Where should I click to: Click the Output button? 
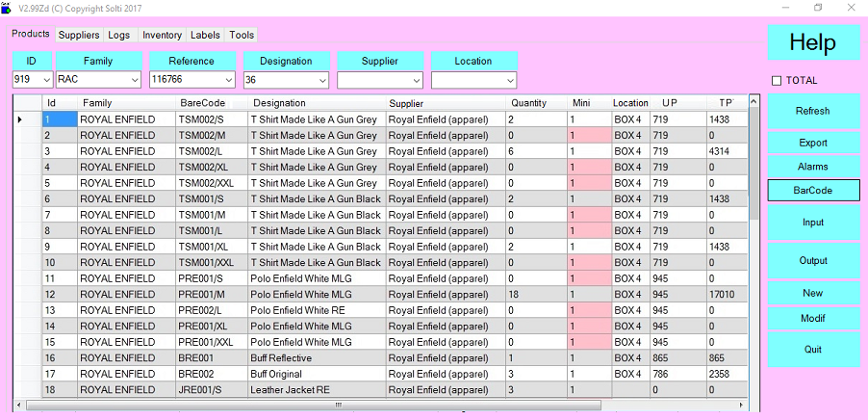tap(812, 260)
